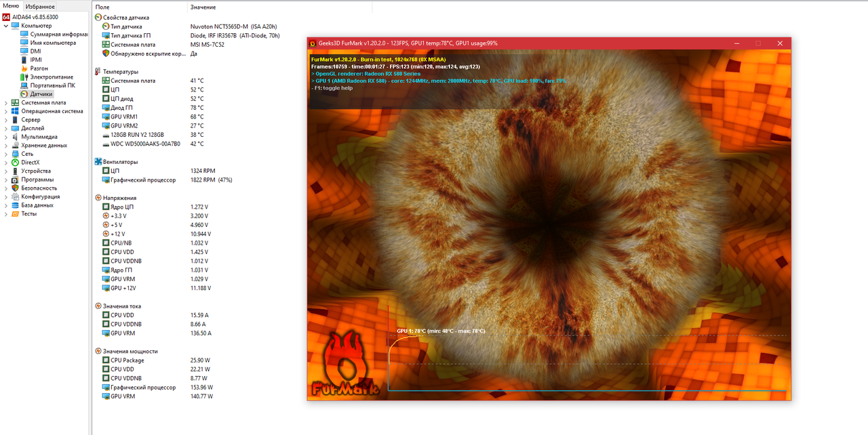Click the Безопасность shield icon
Screen dimensions: 868x435
[x=15, y=188]
